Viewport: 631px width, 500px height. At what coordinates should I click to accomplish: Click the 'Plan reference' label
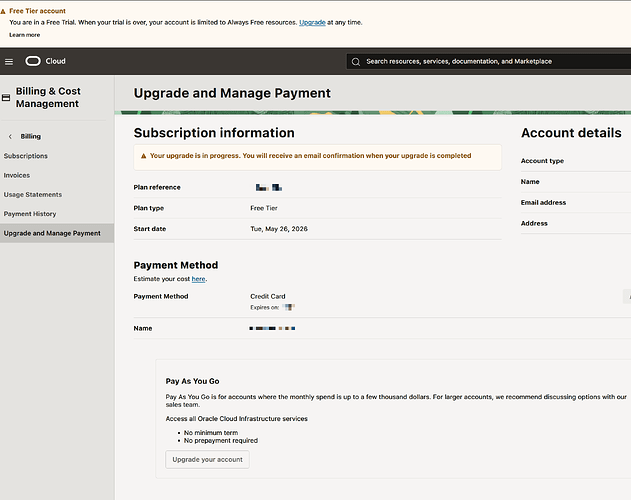tap(157, 187)
